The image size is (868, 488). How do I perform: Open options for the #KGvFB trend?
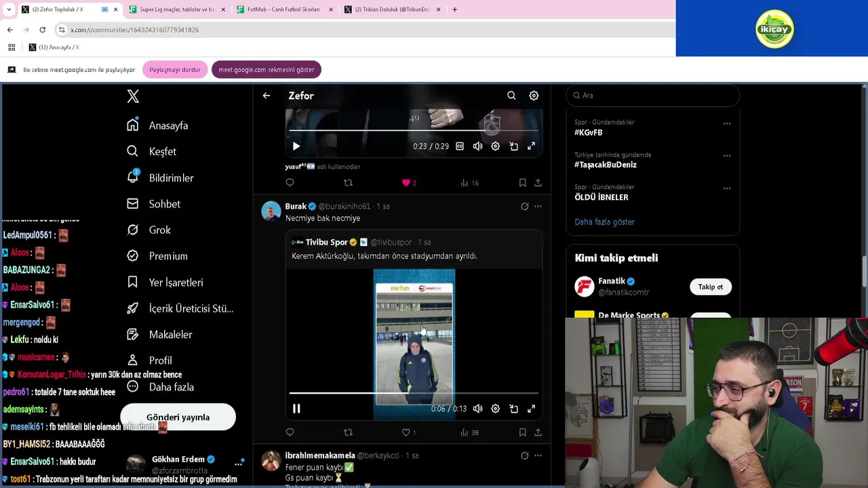click(x=727, y=123)
